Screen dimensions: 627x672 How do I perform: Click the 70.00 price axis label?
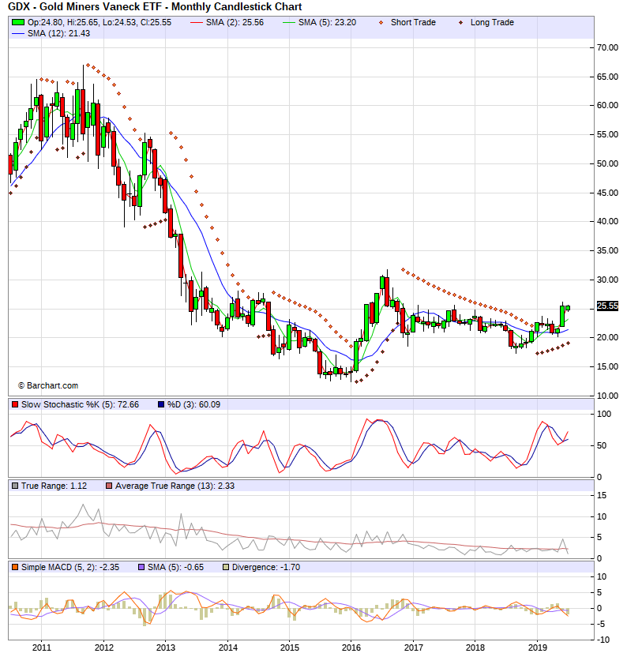tap(608, 47)
